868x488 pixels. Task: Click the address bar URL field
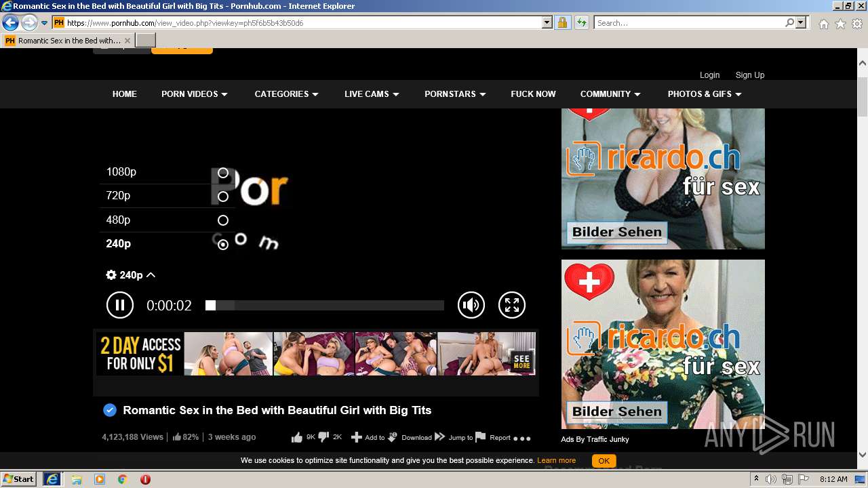(x=304, y=23)
